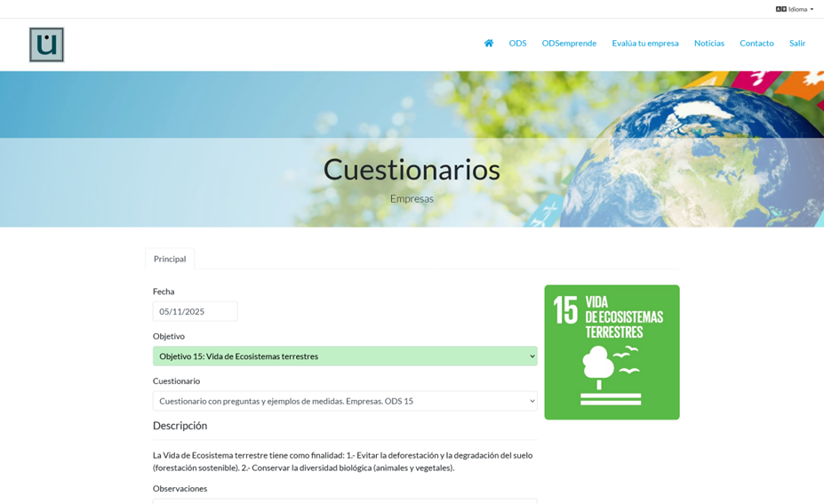Switch to the Principal tab
The width and height of the screenshot is (824, 504).
[x=170, y=259]
